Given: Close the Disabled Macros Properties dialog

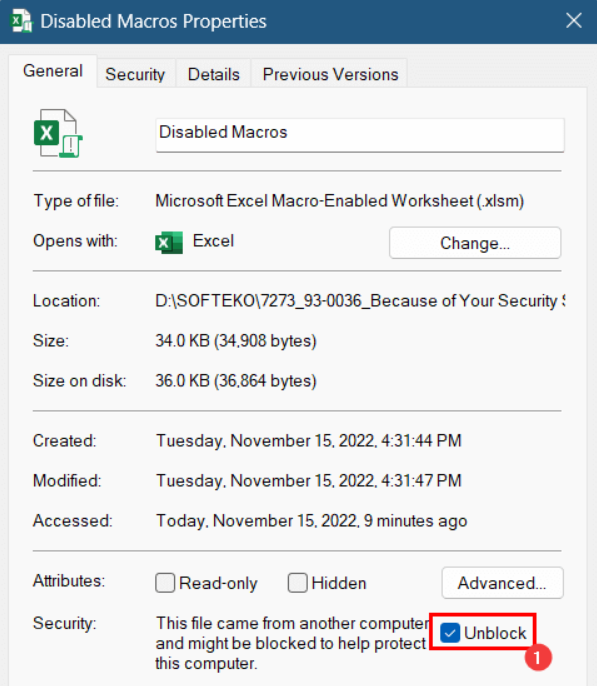Looking at the screenshot, I should click(573, 21).
